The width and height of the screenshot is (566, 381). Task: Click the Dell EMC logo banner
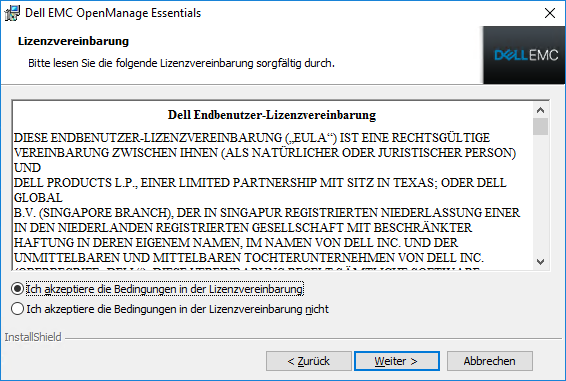coord(524,55)
